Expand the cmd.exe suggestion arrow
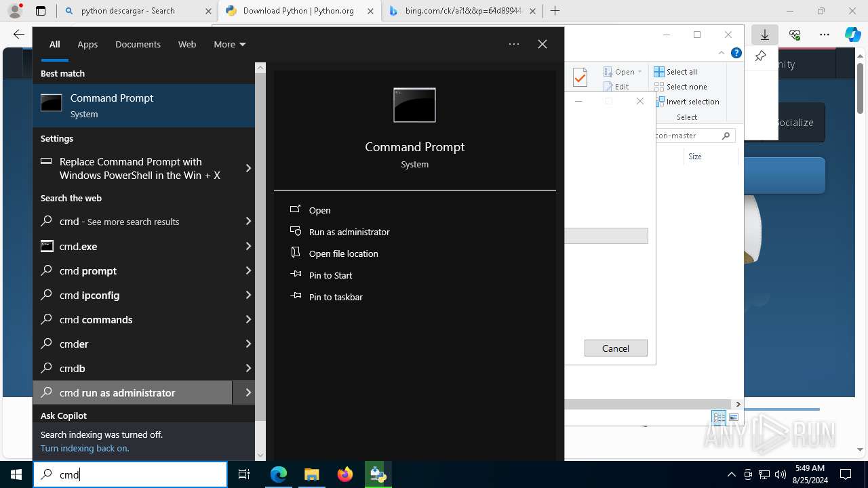868x488 pixels. pos(248,246)
